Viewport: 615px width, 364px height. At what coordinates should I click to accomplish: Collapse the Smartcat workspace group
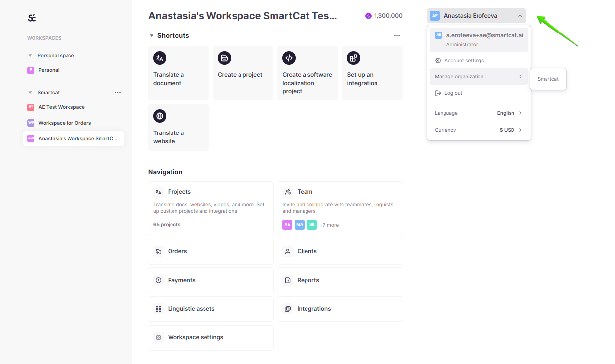(x=30, y=93)
